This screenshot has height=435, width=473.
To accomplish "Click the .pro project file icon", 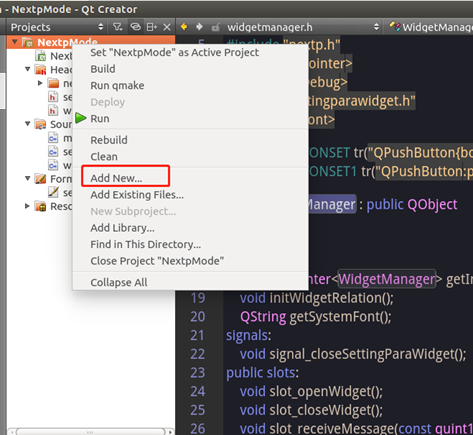I will tap(41, 56).
